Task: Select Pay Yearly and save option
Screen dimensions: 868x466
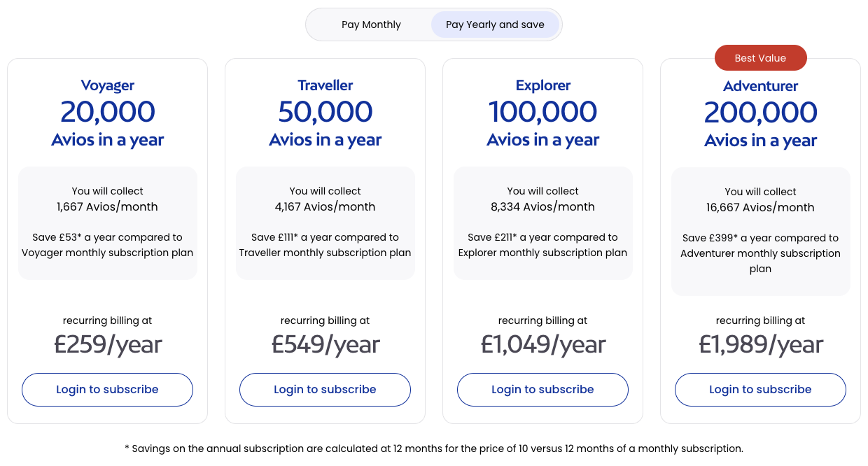Action: (x=495, y=24)
